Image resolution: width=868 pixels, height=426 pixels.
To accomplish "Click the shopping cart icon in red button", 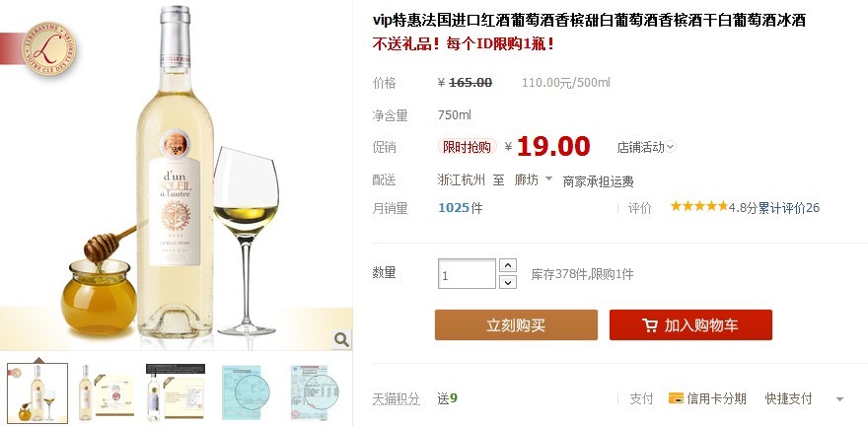I will (x=650, y=325).
